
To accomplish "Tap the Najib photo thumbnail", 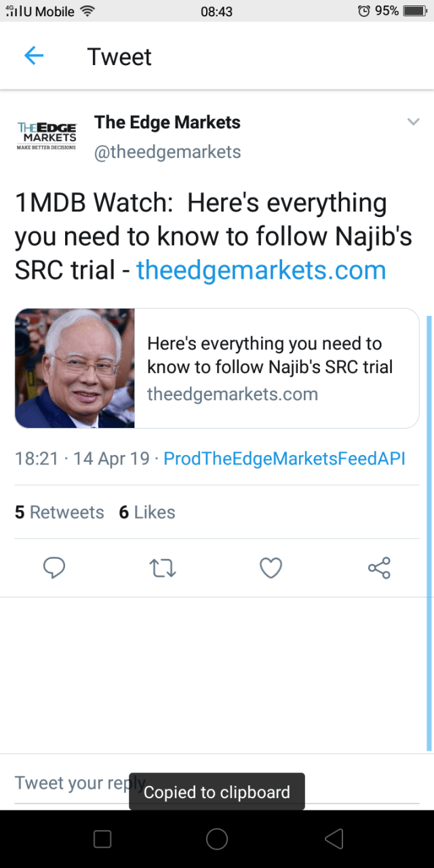I will [75, 368].
